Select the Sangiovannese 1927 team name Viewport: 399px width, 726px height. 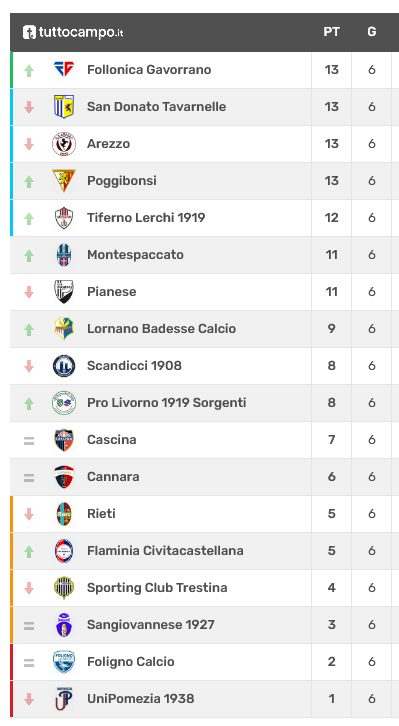pos(150,625)
